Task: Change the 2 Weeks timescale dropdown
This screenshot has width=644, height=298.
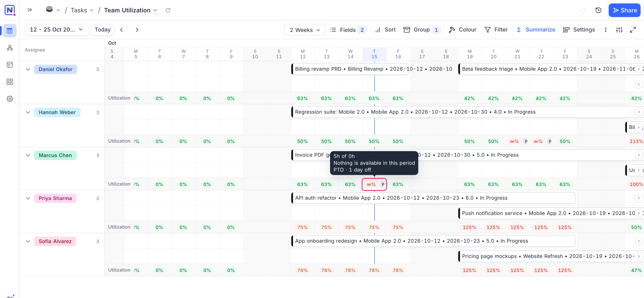Action: tap(304, 30)
